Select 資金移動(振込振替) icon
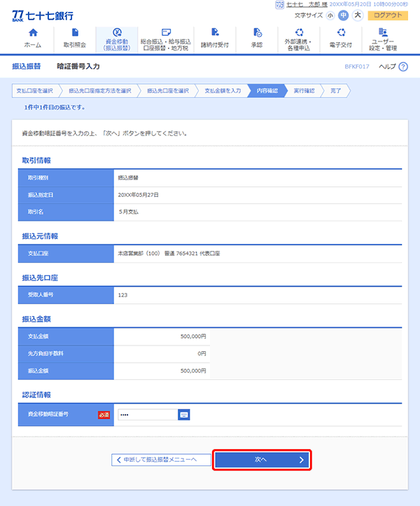The width and height of the screenshot is (420, 506). [117, 32]
